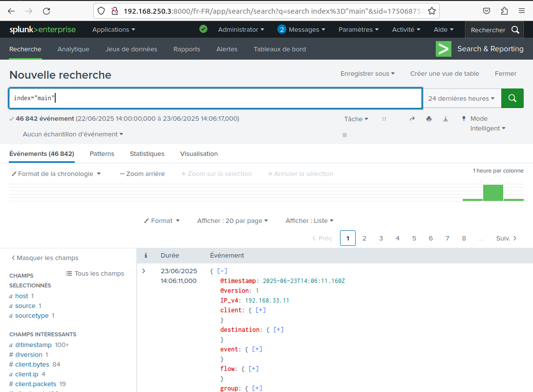The height and width of the screenshot is (392, 533).
Task: Open the Activité dropdown
Action: point(406,30)
